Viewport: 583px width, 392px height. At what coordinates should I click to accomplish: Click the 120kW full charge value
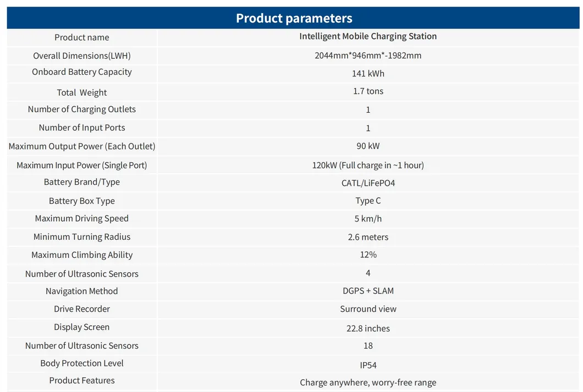pyautogui.click(x=368, y=165)
